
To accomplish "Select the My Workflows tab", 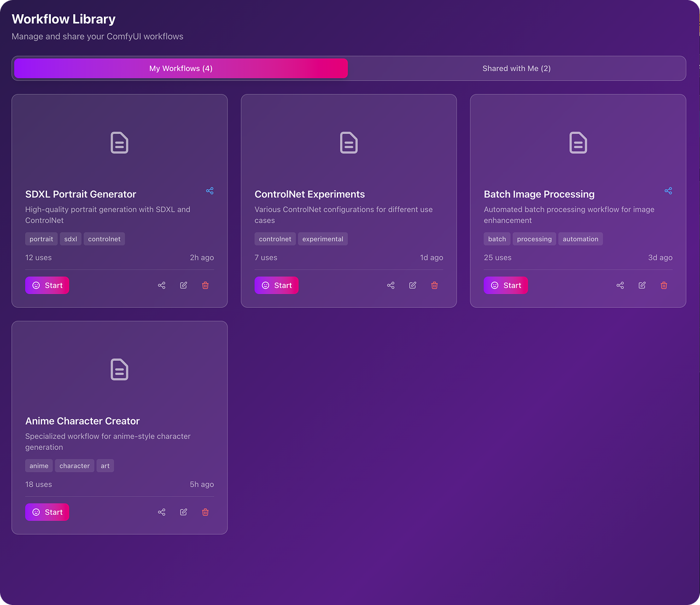I will pyautogui.click(x=180, y=68).
